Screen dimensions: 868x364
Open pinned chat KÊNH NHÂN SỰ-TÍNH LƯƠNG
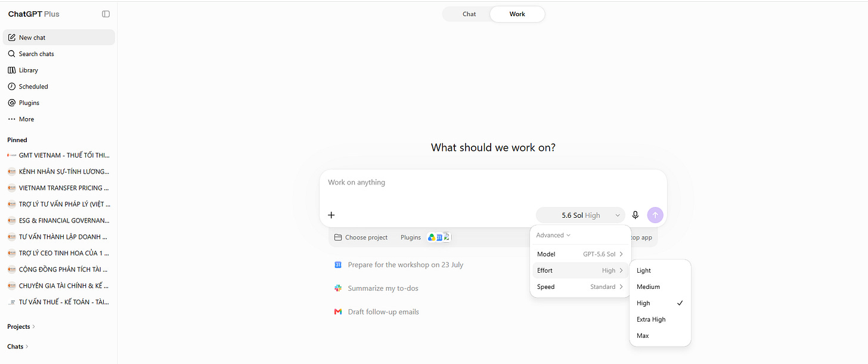[x=58, y=171]
